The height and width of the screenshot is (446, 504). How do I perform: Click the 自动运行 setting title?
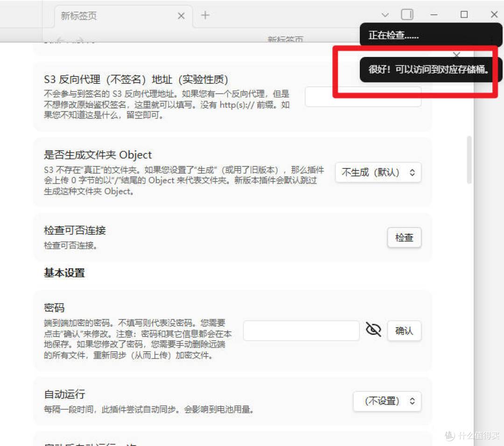(64, 394)
